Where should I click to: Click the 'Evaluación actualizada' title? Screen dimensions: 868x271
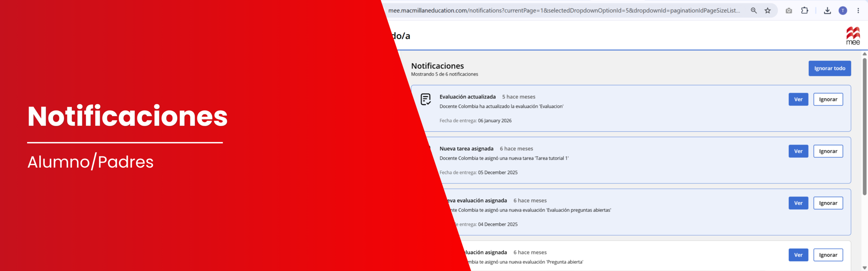pos(468,97)
